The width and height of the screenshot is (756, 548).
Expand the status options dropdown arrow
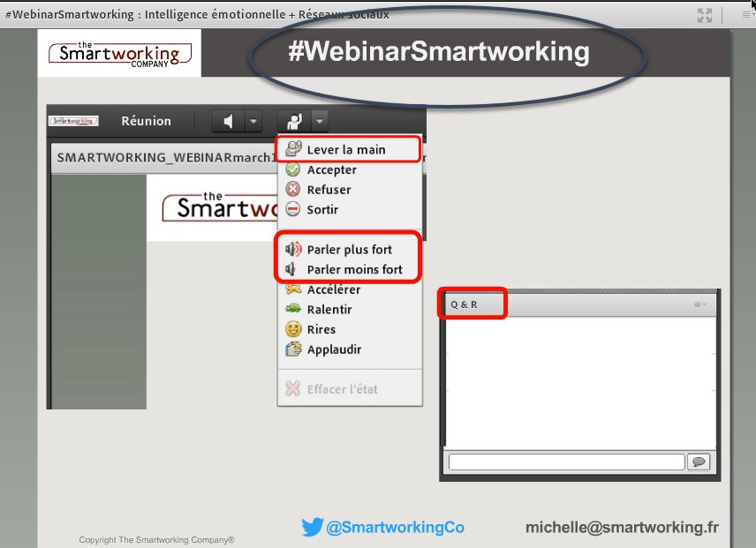point(320,121)
